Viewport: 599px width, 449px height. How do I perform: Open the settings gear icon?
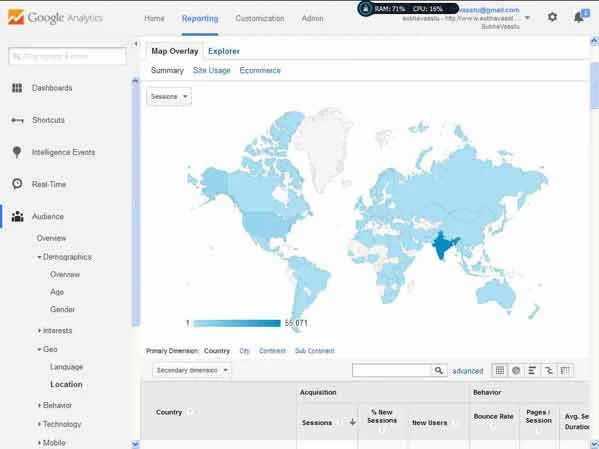(x=552, y=17)
